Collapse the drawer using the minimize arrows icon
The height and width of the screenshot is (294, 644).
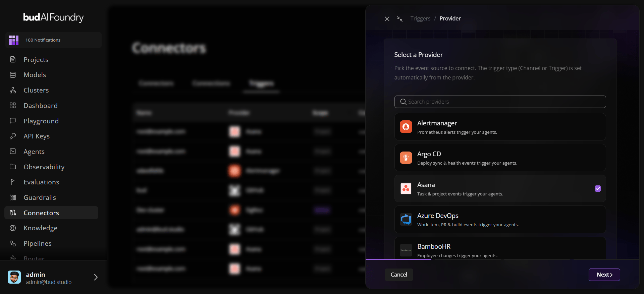[x=399, y=19]
